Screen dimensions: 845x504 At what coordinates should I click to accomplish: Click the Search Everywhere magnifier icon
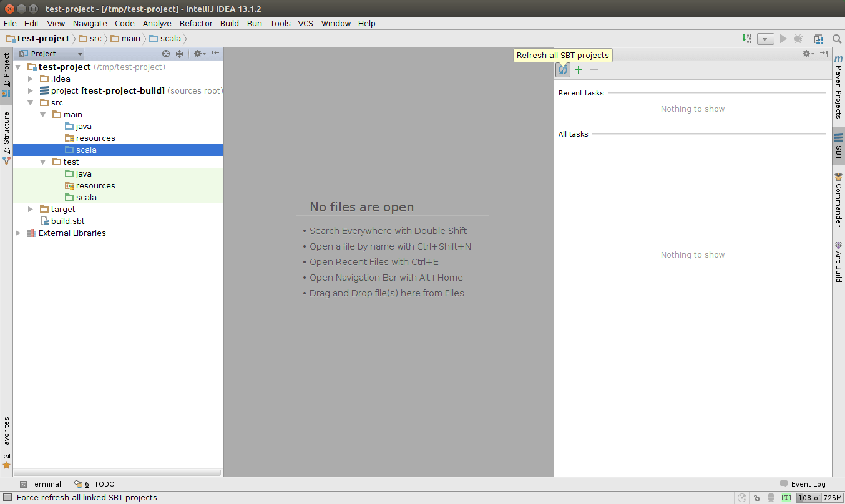pyautogui.click(x=836, y=39)
